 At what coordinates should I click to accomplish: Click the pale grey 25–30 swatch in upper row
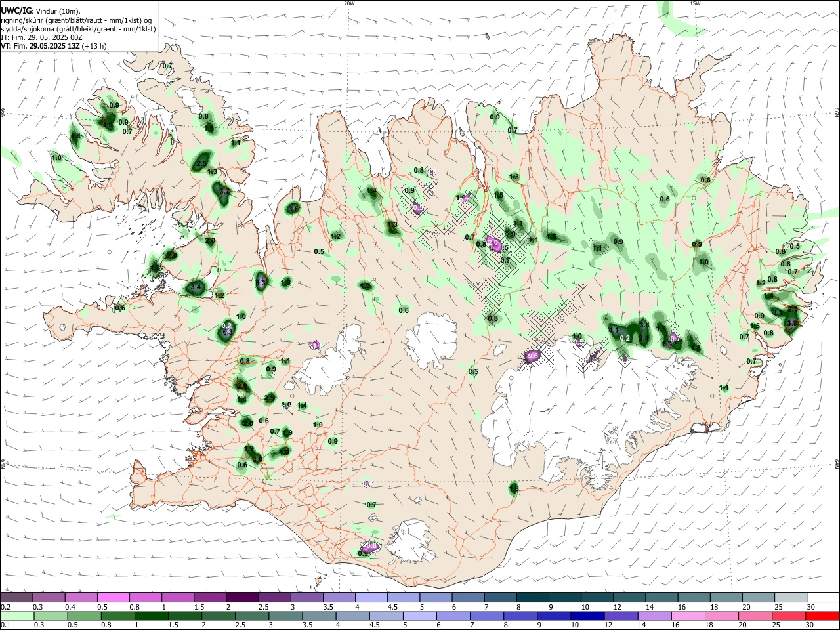pos(791,597)
